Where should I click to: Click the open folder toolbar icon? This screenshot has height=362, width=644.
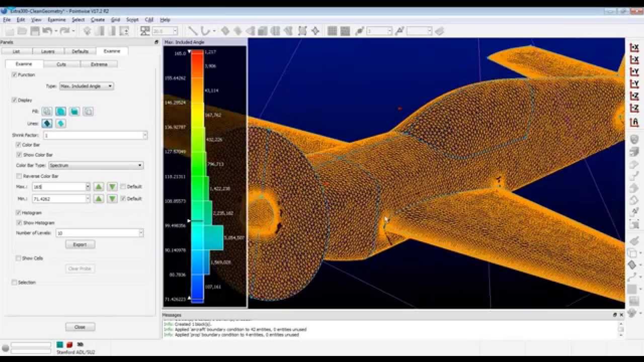[22, 31]
